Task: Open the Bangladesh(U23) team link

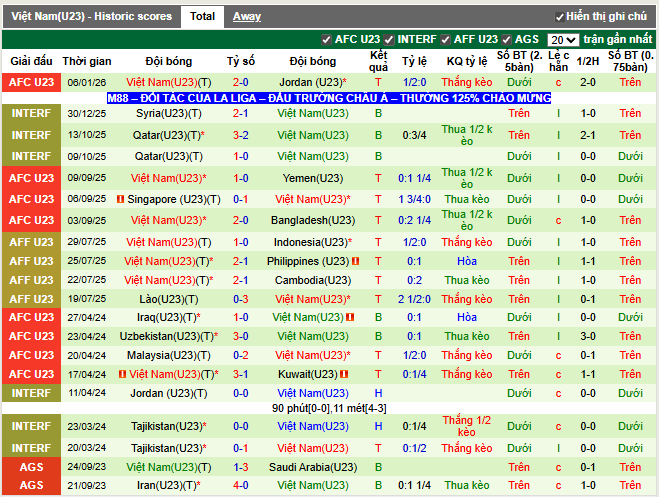Action: point(313,220)
